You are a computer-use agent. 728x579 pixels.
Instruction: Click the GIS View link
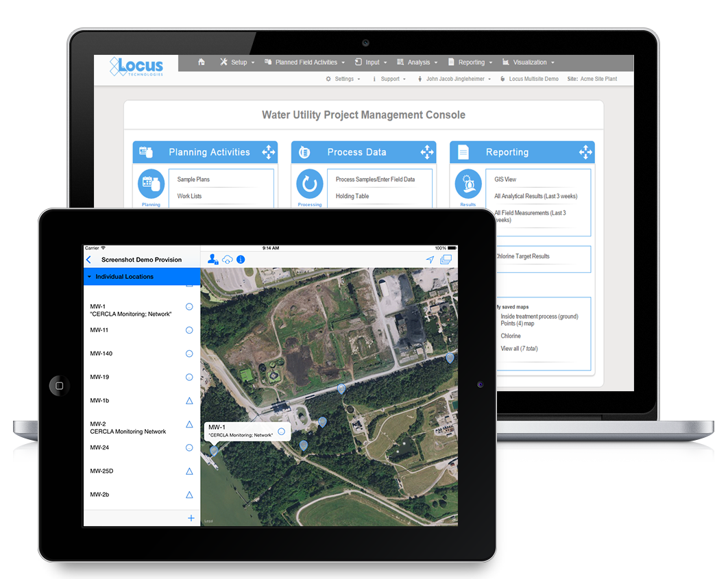tap(505, 180)
